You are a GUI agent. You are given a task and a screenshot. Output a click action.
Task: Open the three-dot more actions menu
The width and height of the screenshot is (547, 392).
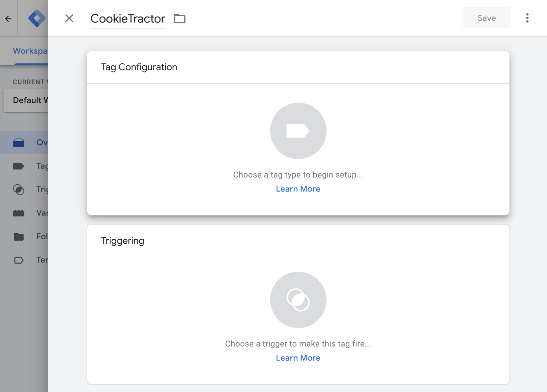[x=527, y=18]
